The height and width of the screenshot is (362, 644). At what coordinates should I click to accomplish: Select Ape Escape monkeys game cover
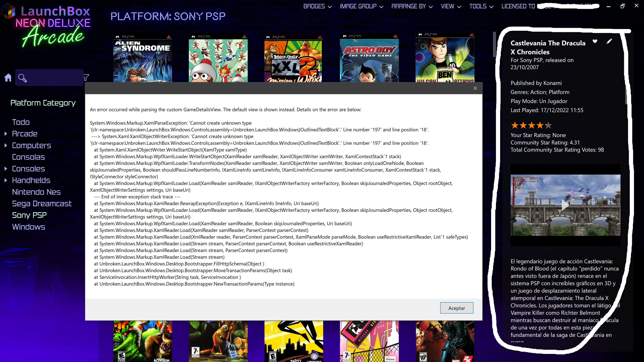tap(218, 58)
